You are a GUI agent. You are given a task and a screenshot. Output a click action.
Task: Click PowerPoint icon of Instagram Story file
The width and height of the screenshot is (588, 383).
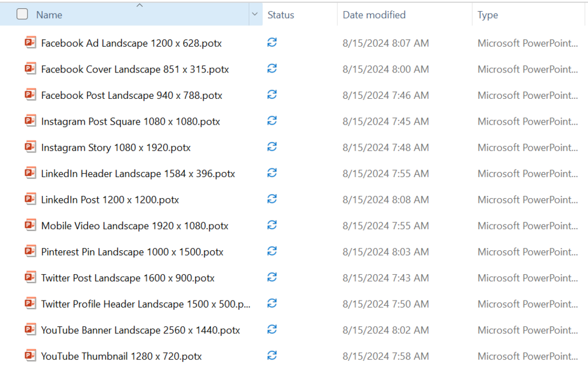coord(30,147)
